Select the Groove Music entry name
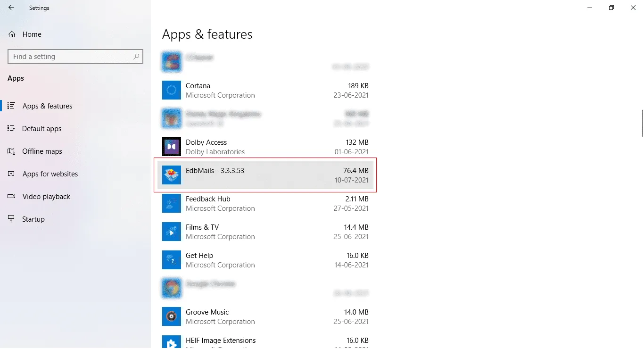This screenshot has height=349, width=644. tap(207, 312)
